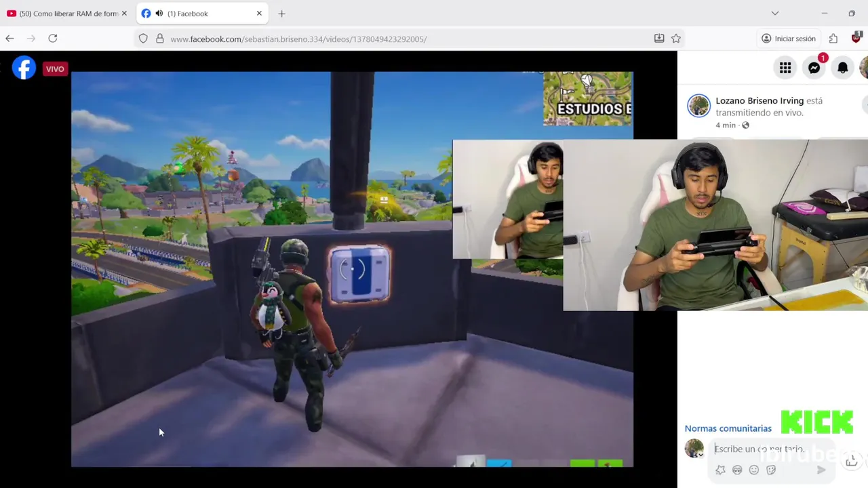Open Lozano Briseno Irving's profile name
This screenshot has width=868, height=488.
click(x=759, y=100)
